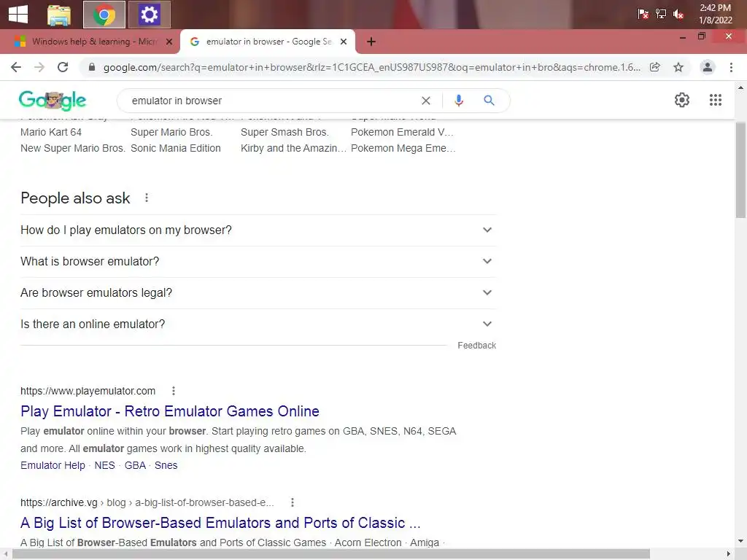Click the https://www.playemulator.com URL text
Image resolution: width=747 pixels, height=560 pixels.
point(88,391)
